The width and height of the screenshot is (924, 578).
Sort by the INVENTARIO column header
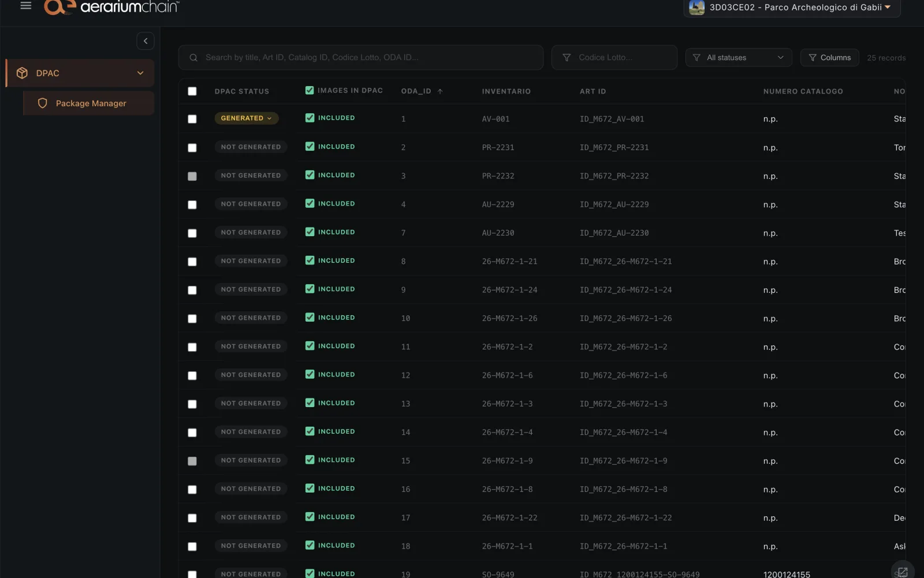pyautogui.click(x=506, y=91)
